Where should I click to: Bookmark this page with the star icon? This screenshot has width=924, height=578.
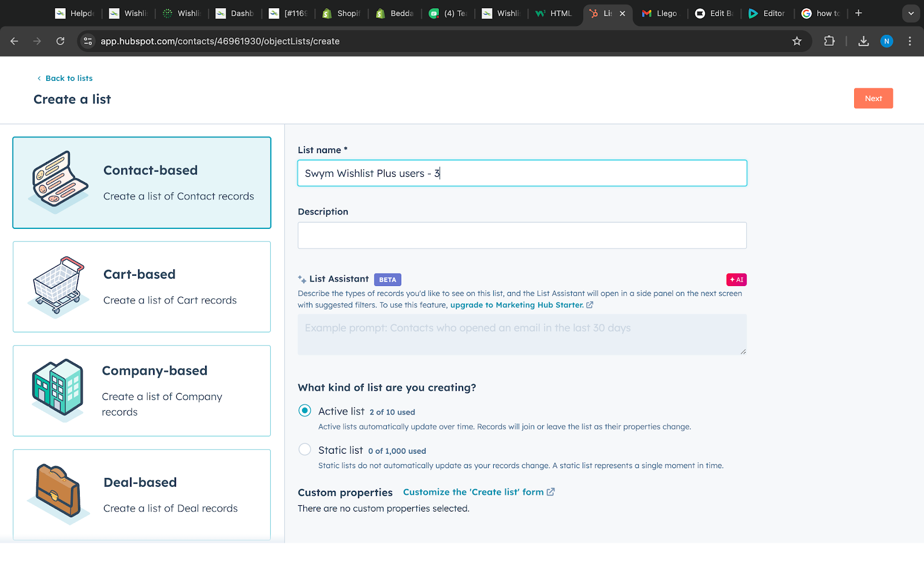[x=797, y=41]
